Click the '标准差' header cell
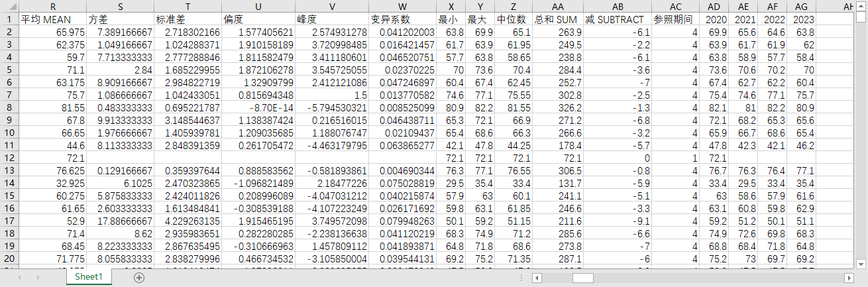The height and width of the screenshot is (287, 868). click(188, 19)
